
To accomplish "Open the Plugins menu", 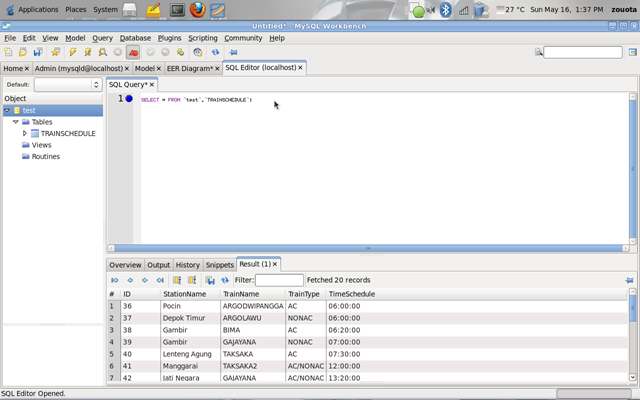I will [169, 38].
